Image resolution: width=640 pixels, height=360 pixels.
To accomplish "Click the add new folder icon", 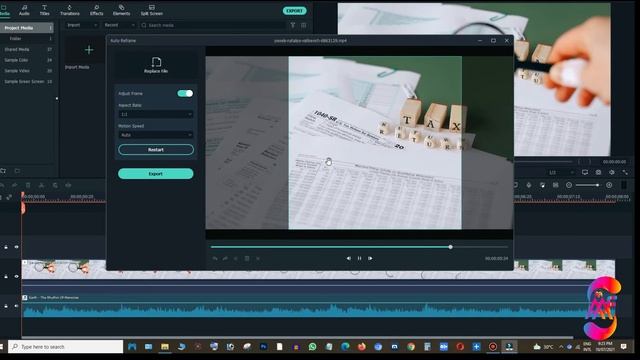I will point(3,171).
